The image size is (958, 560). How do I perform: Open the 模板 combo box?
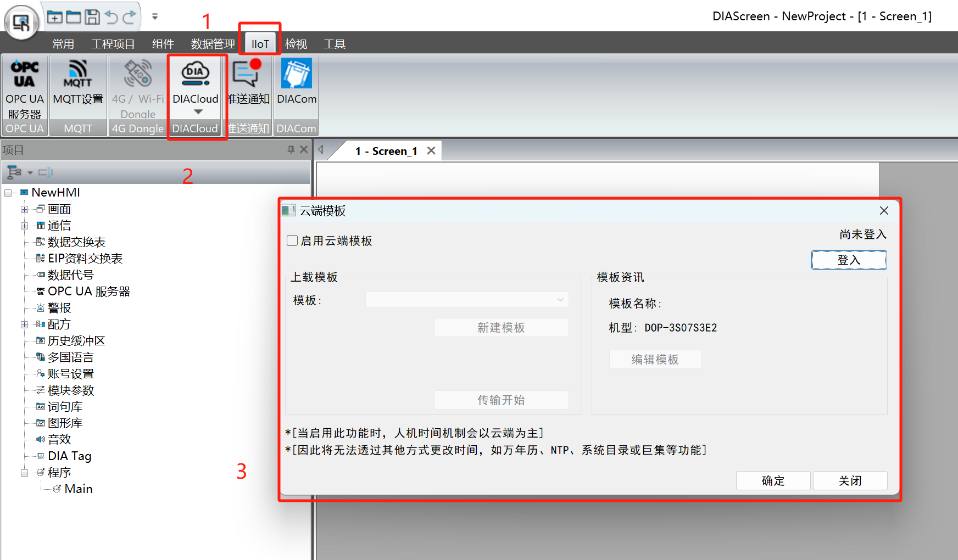click(x=467, y=300)
